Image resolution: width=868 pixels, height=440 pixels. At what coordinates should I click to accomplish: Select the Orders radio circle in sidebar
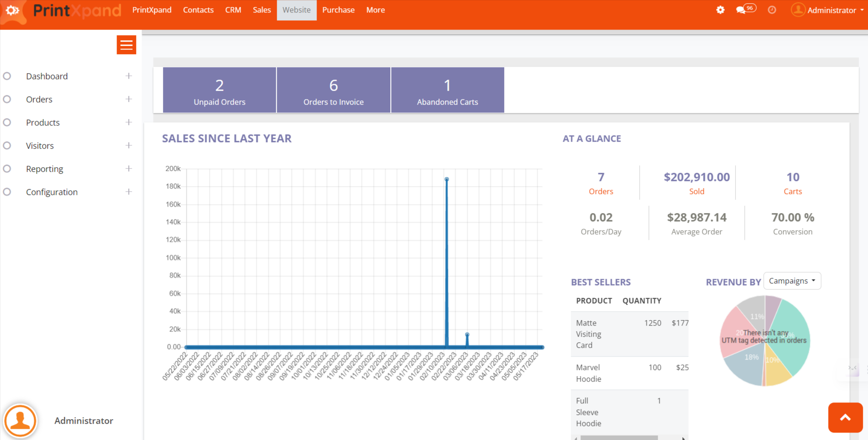7,99
